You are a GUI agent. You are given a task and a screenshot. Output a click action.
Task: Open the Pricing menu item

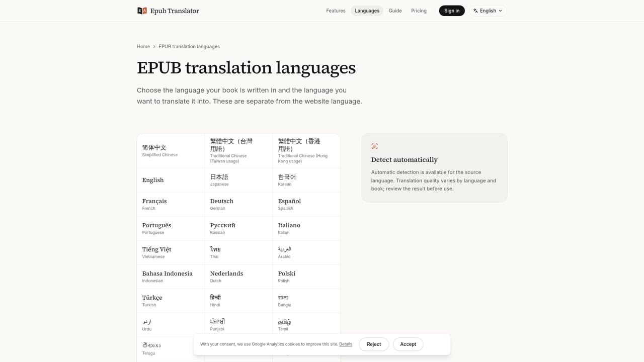click(x=419, y=11)
